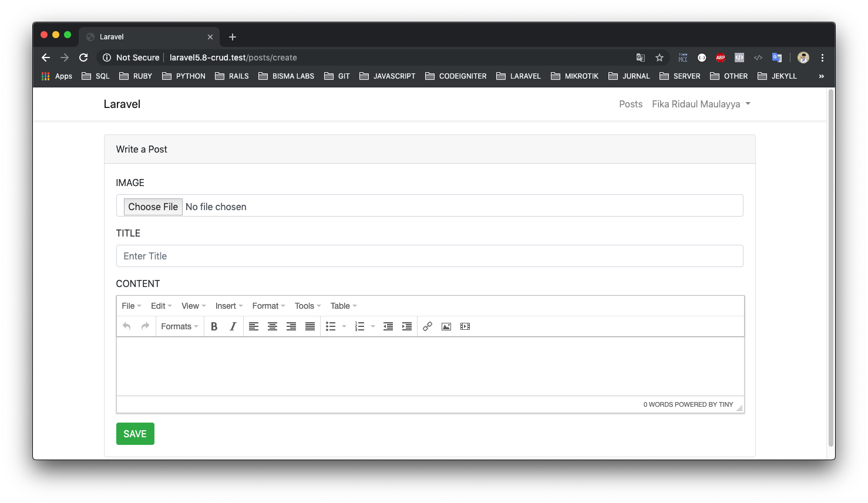
Task: Open the editor Insert menu
Action: pyautogui.click(x=229, y=306)
